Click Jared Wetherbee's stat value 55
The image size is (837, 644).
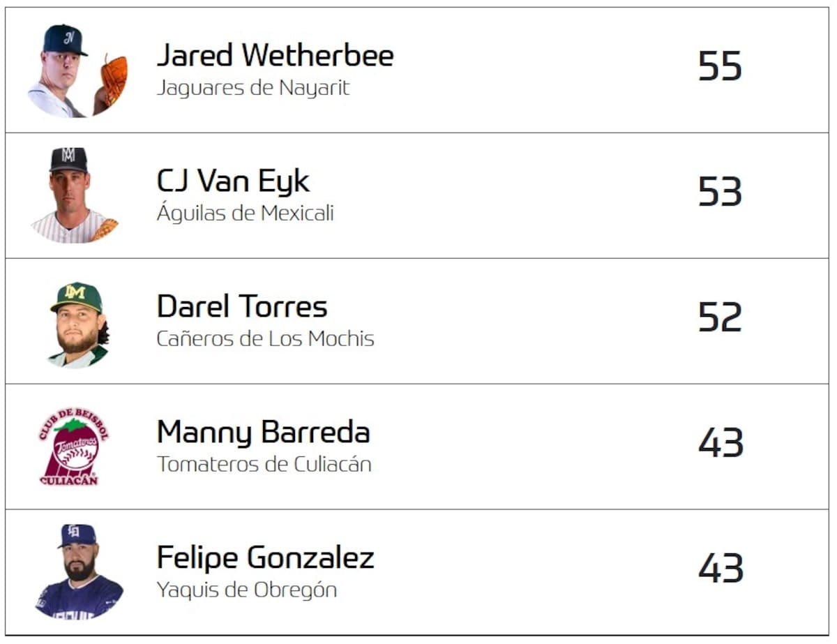coord(719,67)
